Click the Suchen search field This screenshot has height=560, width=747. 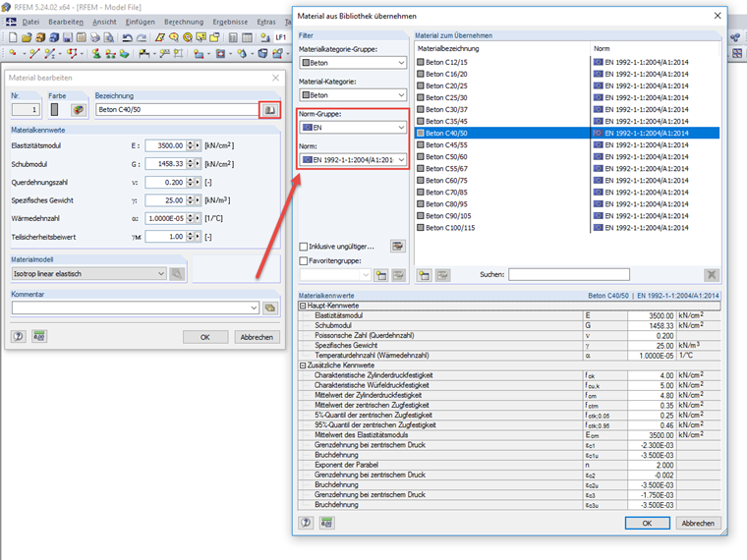[x=569, y=274]
